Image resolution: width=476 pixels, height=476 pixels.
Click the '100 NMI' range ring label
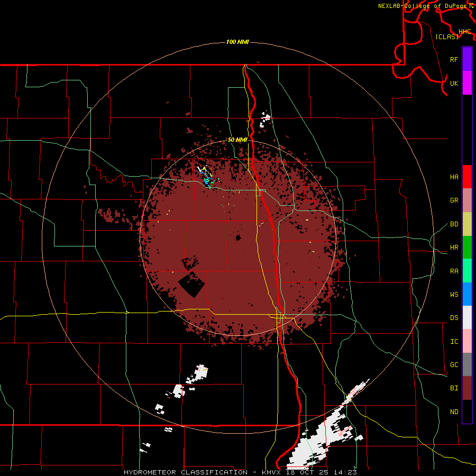237,42
